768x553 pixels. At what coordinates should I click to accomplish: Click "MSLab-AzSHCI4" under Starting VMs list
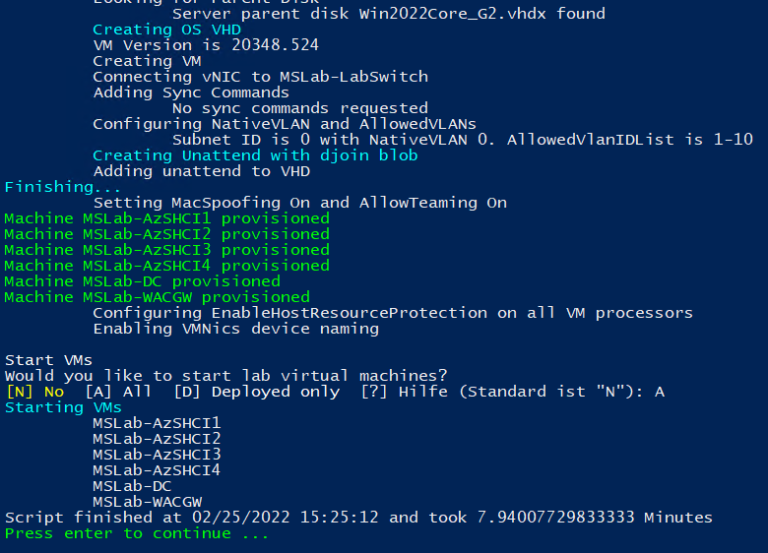[x=156, y=470]
